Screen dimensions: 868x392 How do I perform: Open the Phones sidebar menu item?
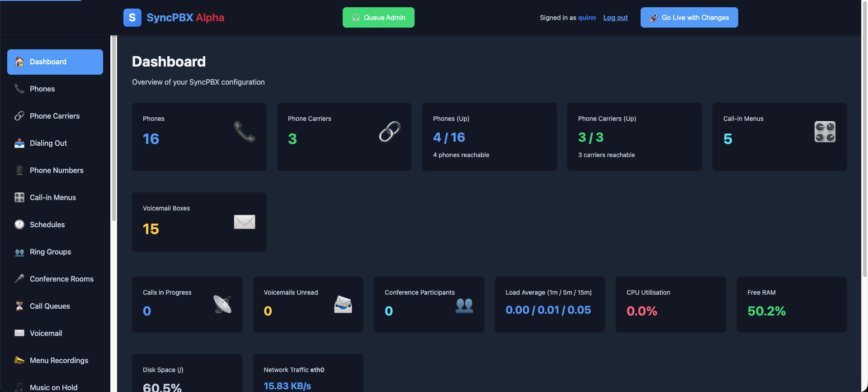coord(55,89)
